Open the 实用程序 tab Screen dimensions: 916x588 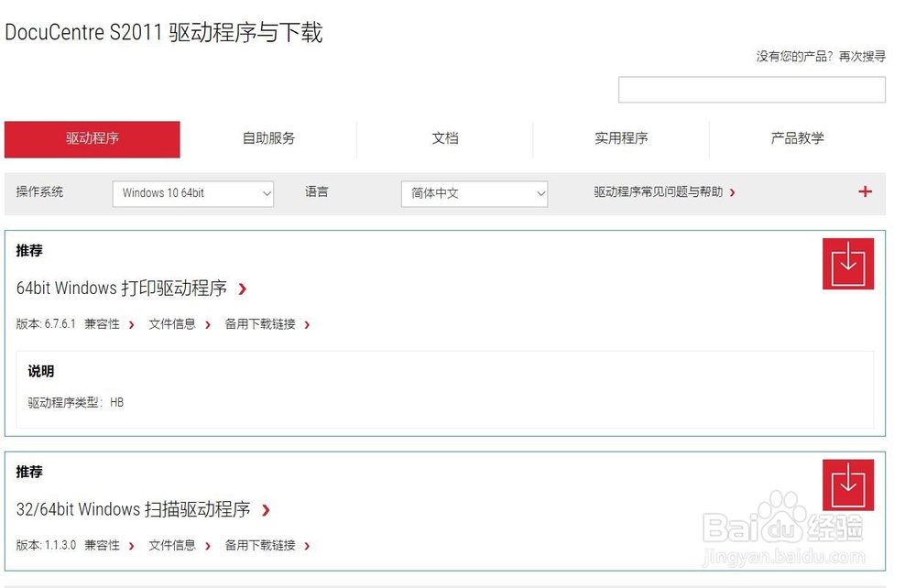coord(621,139)
